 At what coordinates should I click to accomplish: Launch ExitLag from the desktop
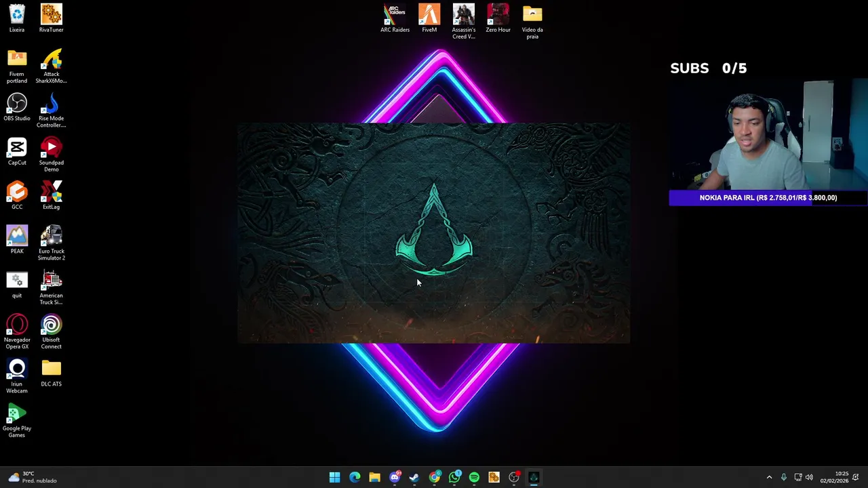[51, 195]
